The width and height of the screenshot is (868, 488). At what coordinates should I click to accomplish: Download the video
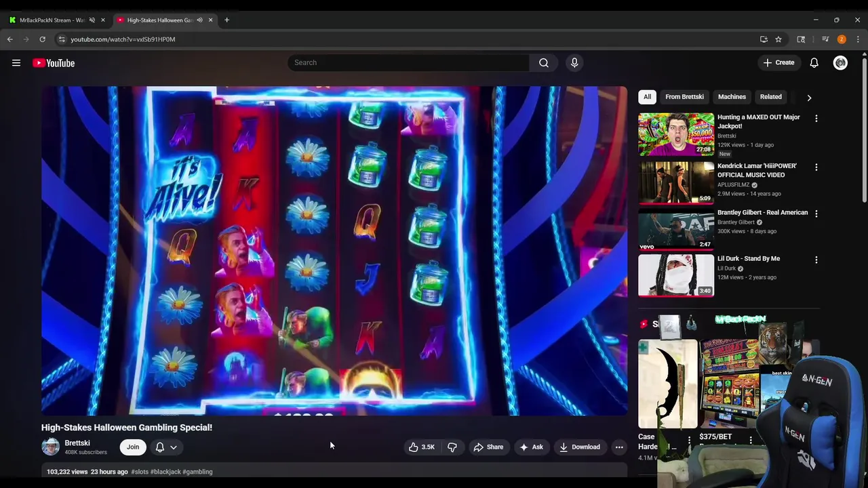click(x=580, y=447)
